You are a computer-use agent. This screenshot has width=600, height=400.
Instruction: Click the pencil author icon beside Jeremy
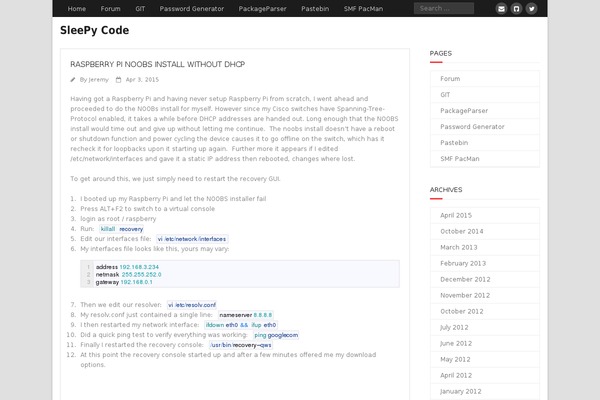click(x=73, y=80)
